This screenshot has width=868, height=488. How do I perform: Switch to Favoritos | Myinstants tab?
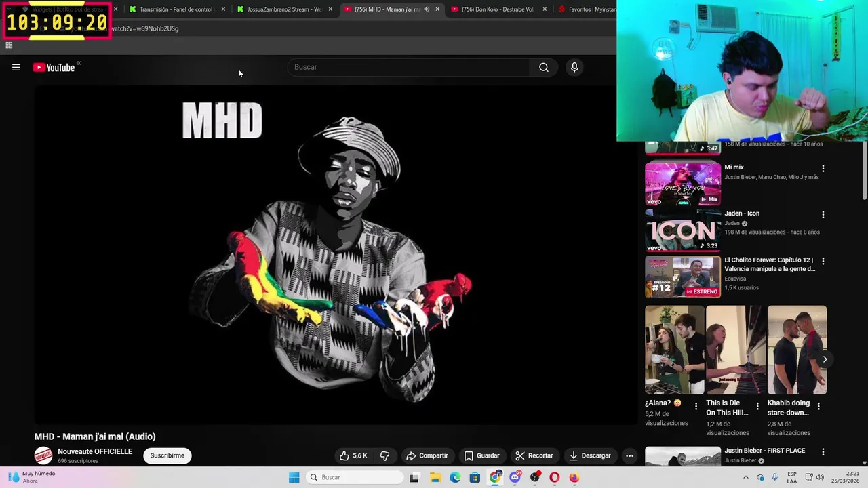pyautogui.click(x=587, y=9)
